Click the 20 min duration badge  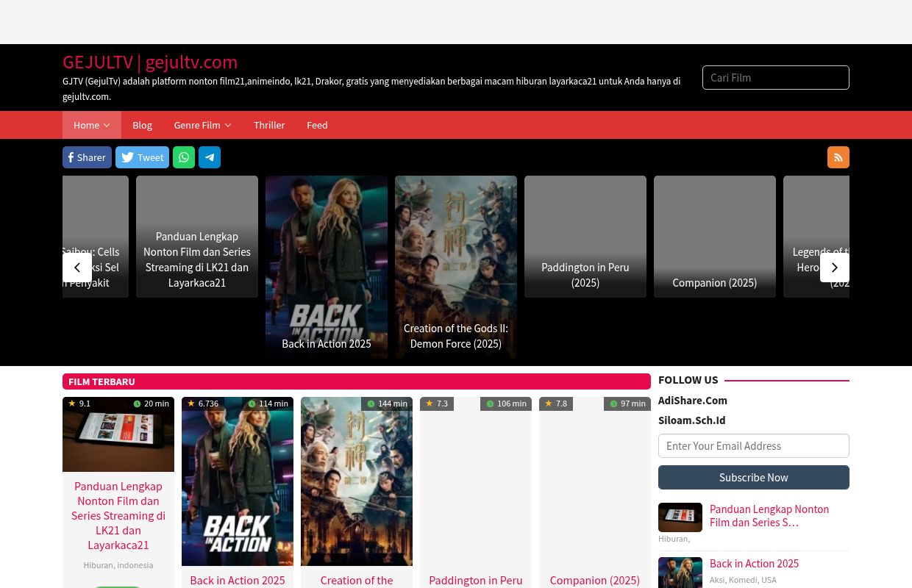click(x=152, y=404)
